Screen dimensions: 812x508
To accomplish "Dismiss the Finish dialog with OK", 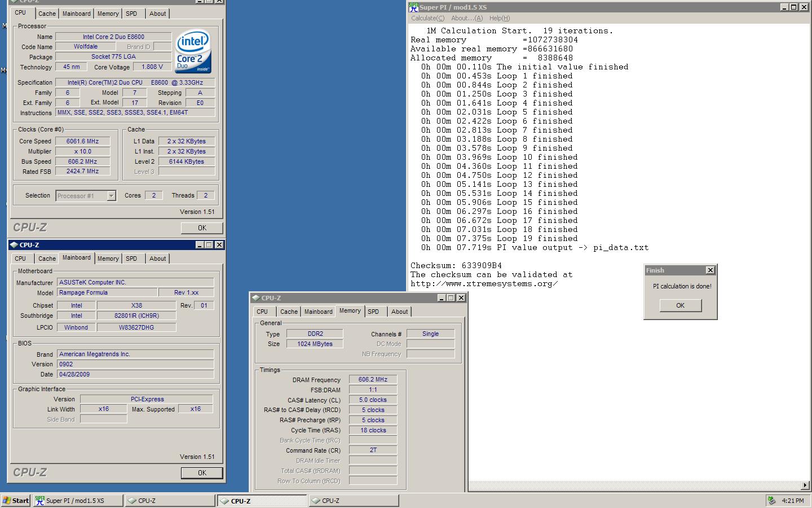I will coord(681,305).
